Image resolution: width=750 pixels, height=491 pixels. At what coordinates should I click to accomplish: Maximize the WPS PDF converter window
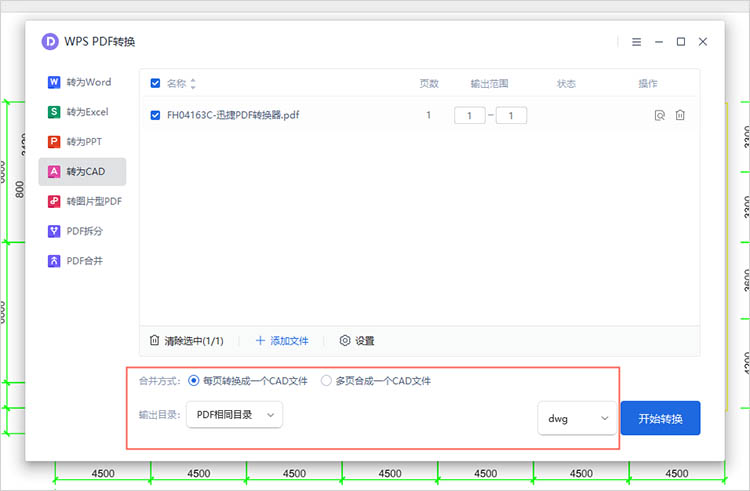point(681,42)
